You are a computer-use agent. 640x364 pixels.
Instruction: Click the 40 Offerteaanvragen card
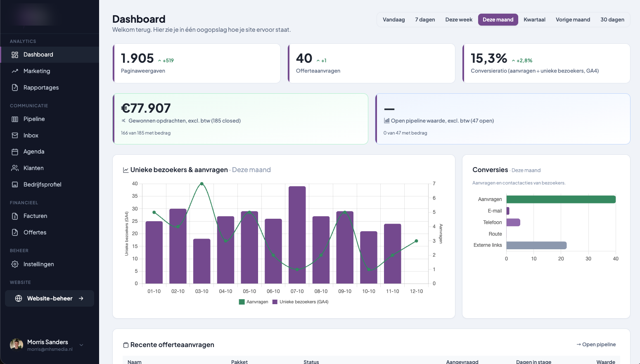pyautogui.click(x=372, y=63)
